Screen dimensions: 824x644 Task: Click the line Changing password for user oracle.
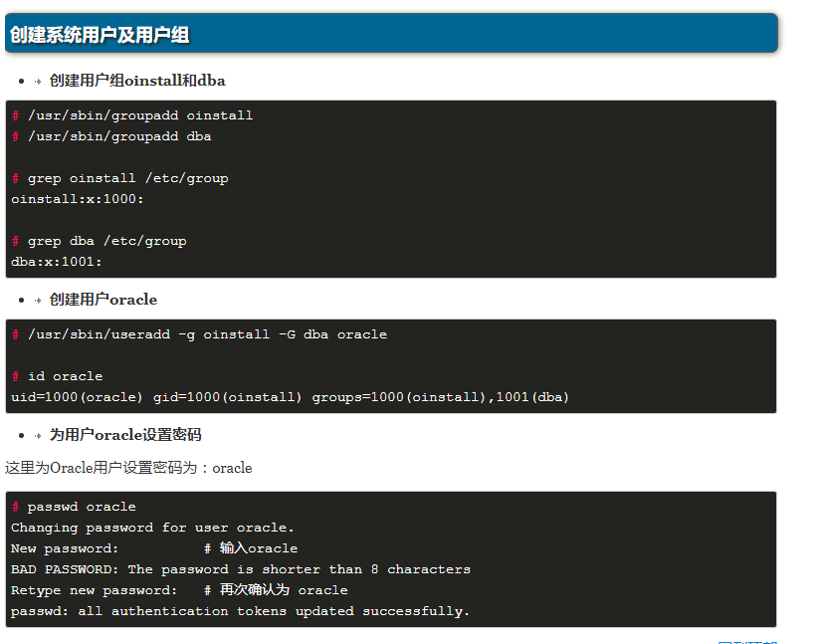152,528
